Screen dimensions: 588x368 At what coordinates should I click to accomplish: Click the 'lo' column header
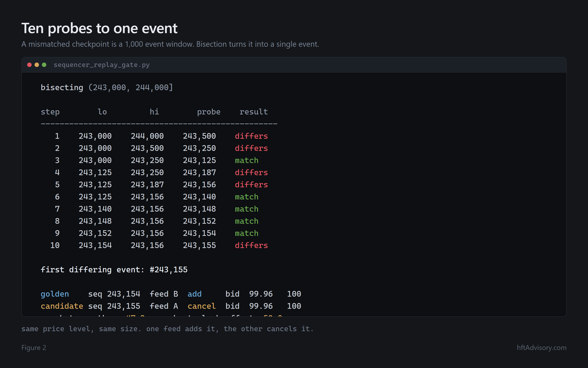tap(102, 112)
